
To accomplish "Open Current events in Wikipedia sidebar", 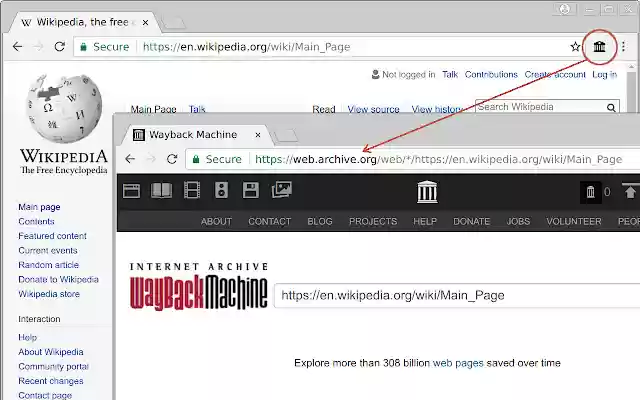I will pos(48,251).
